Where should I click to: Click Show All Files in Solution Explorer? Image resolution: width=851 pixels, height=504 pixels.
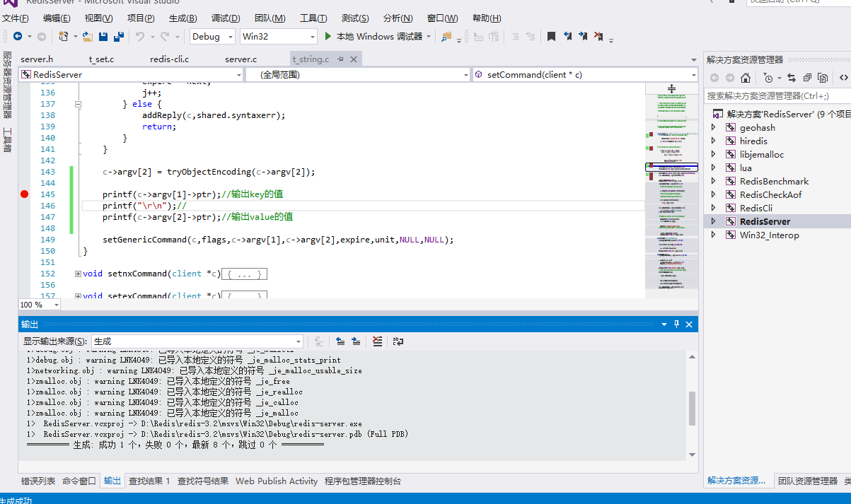click(x=823, y=78)
